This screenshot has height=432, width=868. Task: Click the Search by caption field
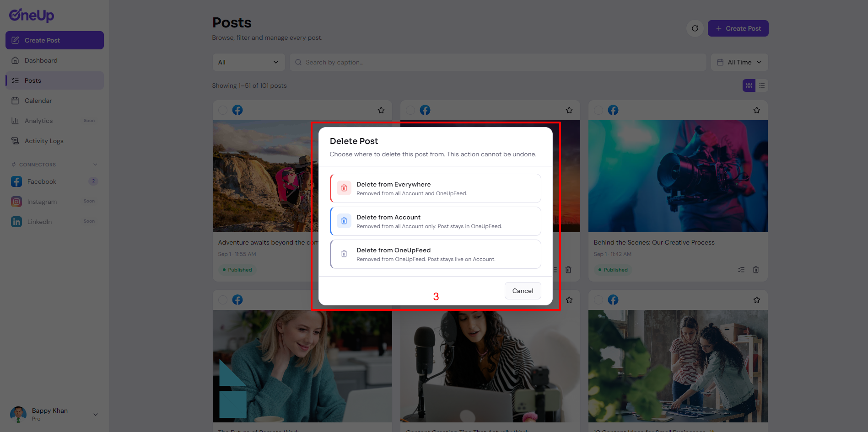(x=498, y=62)
